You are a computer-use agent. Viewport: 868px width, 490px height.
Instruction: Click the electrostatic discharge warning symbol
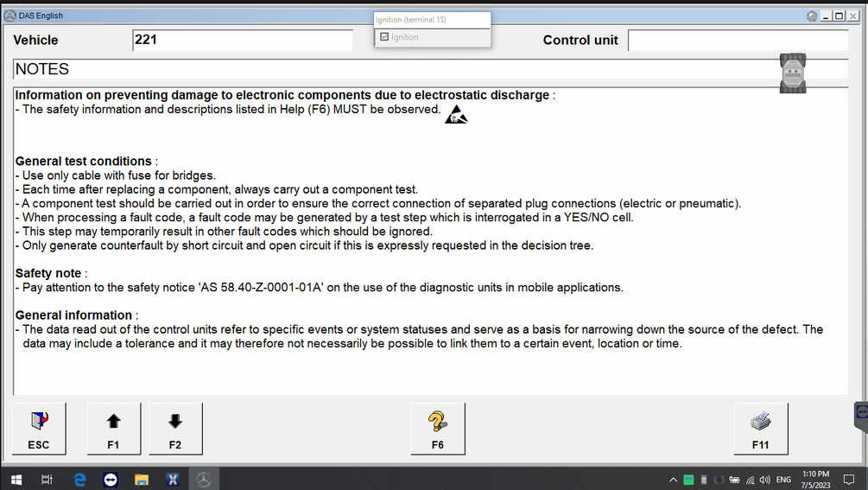pos(455,114)
